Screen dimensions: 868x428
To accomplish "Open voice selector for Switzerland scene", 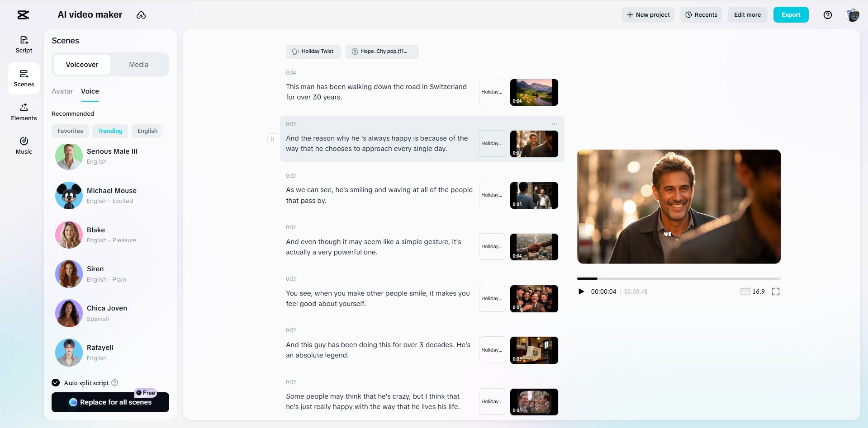I will tap(492, 92).
